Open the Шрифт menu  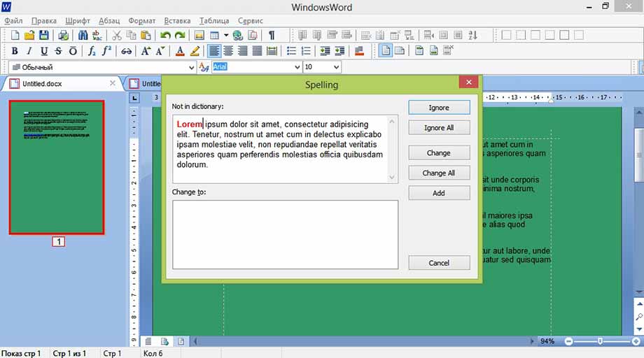pyautogui.click(x=78, y=20)
